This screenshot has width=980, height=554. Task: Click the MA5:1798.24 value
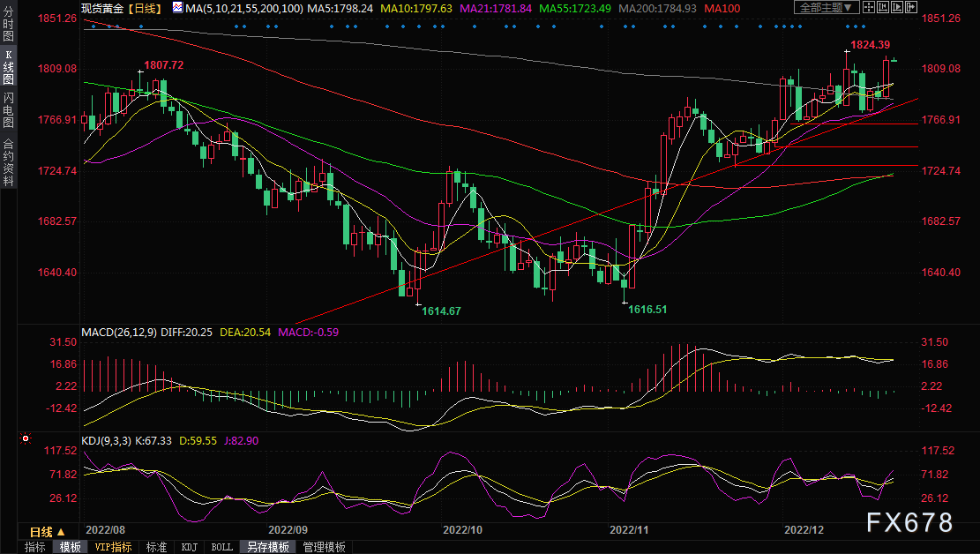pos(340,8)
